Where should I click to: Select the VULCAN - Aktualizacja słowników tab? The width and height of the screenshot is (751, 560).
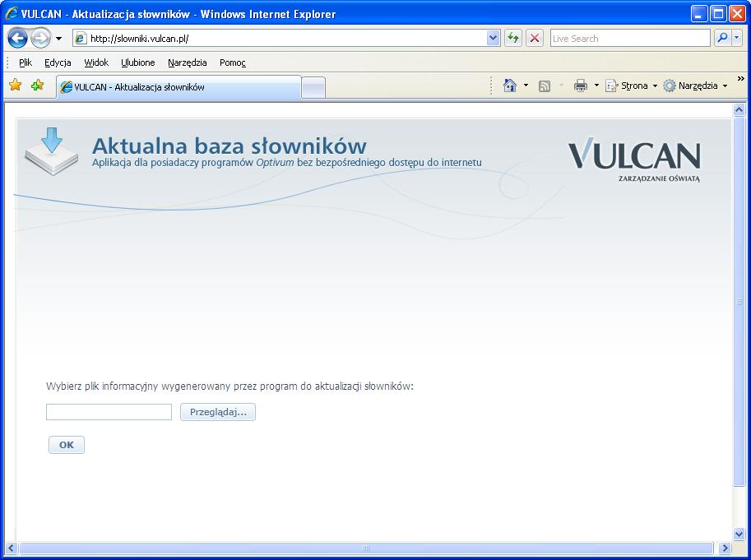[178, 87]
